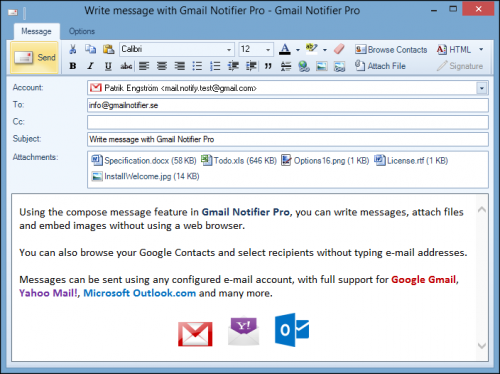The image size is (500, 374).
Task: Increase the paragraph indent
Action: coord(251,66)
